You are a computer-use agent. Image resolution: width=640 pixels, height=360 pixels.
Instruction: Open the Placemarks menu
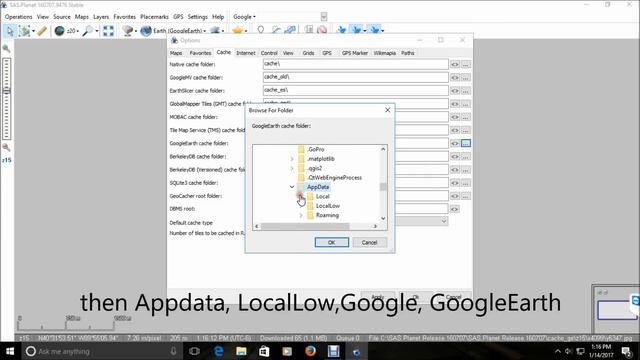[x=154, y=17]
